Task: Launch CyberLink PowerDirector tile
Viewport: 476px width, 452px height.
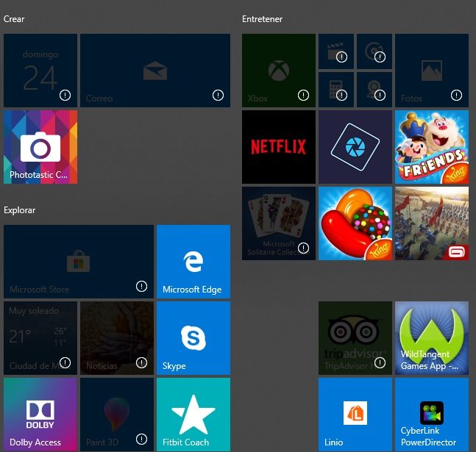Action: 432,415
